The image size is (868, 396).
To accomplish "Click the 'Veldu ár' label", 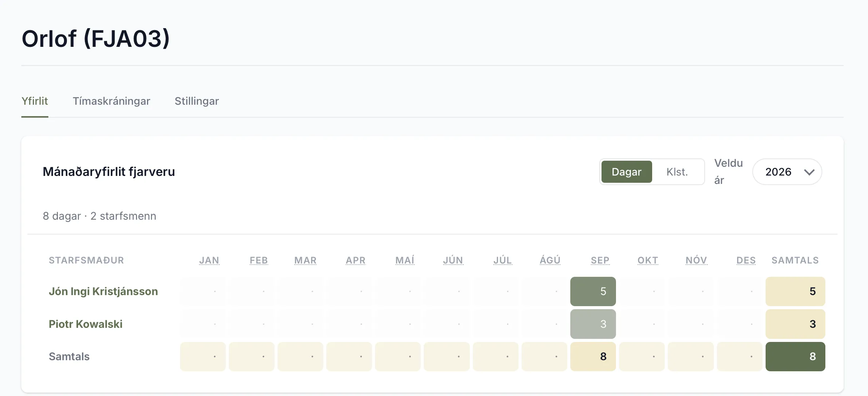I will tap(728, 172).
